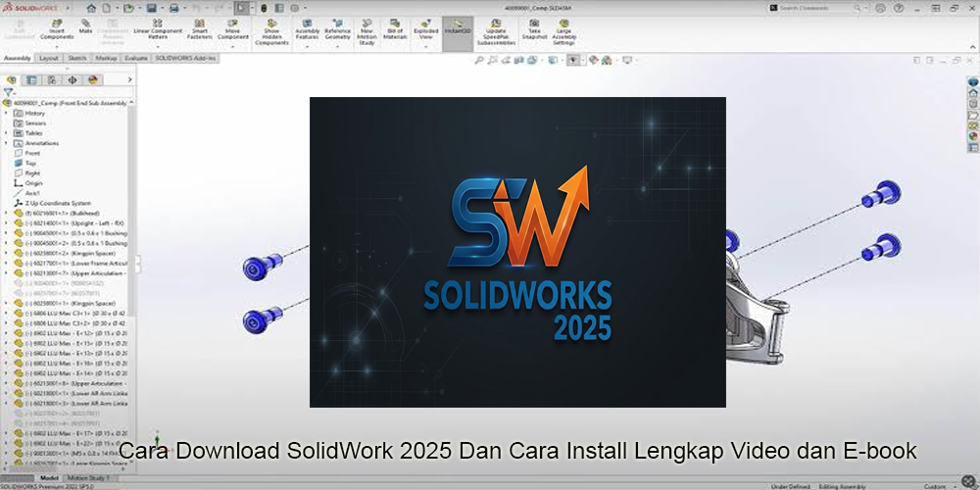Click the Section View icon
The width and height of the screenshot is (980, 490).
[x=518, y=60]
